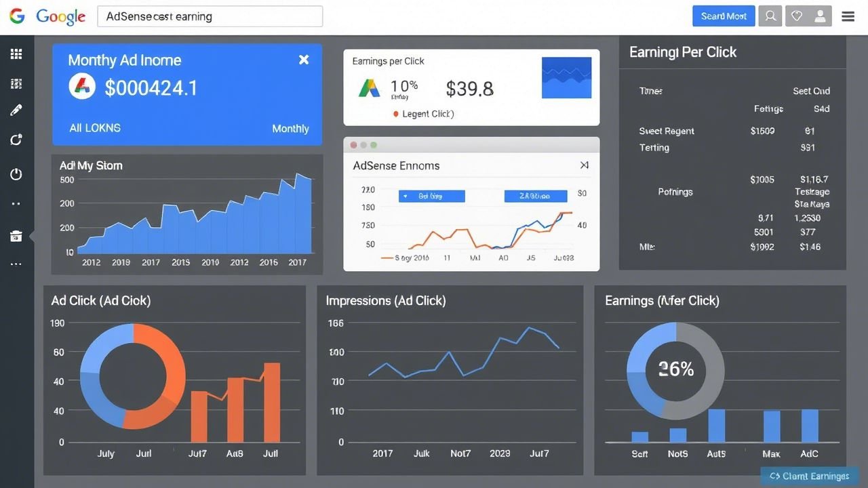Click the AdC bar in Earnings chart
868x488 pixels.
pyautogui.click(x=810, y=426)
